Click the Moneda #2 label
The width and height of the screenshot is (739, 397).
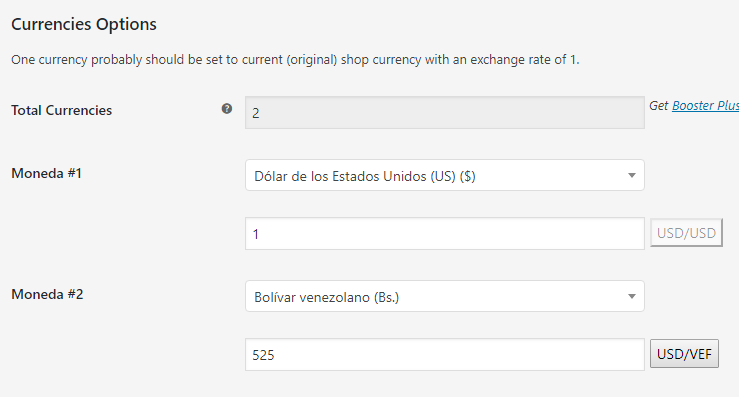point(47,294)
